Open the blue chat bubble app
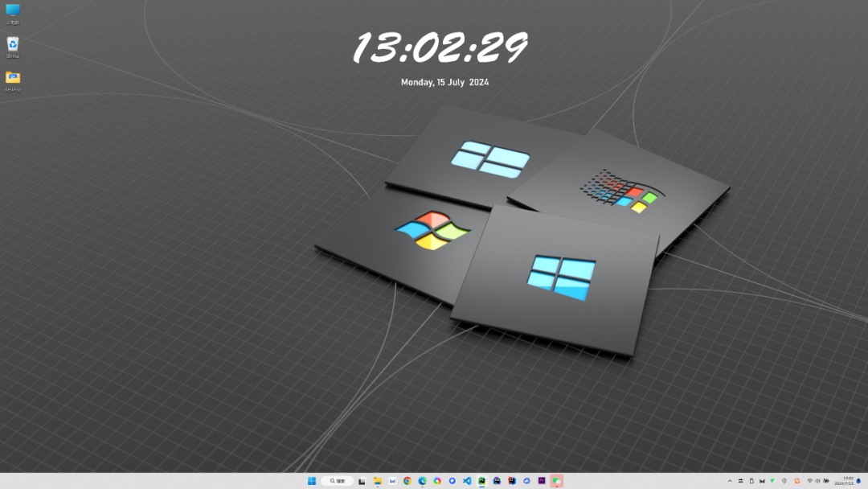The width and height of the screenshot is (868, 489). tap(452, 481)
